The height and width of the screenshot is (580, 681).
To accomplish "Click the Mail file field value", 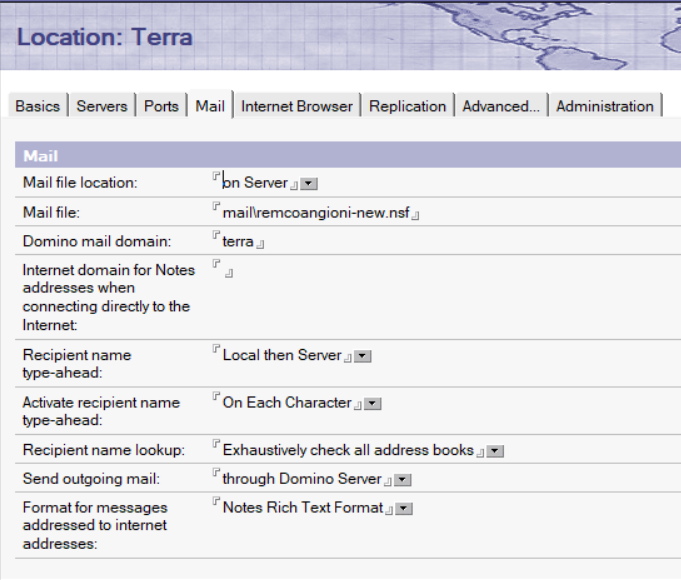I will (316, 212).
